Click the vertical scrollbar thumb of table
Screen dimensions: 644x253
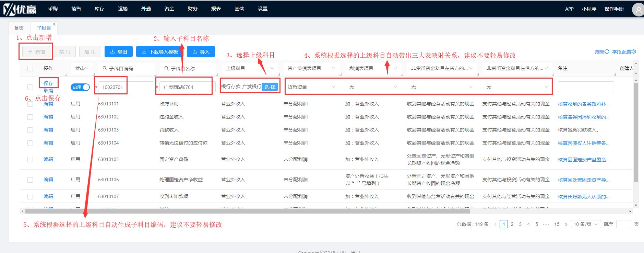click(636, 132)
